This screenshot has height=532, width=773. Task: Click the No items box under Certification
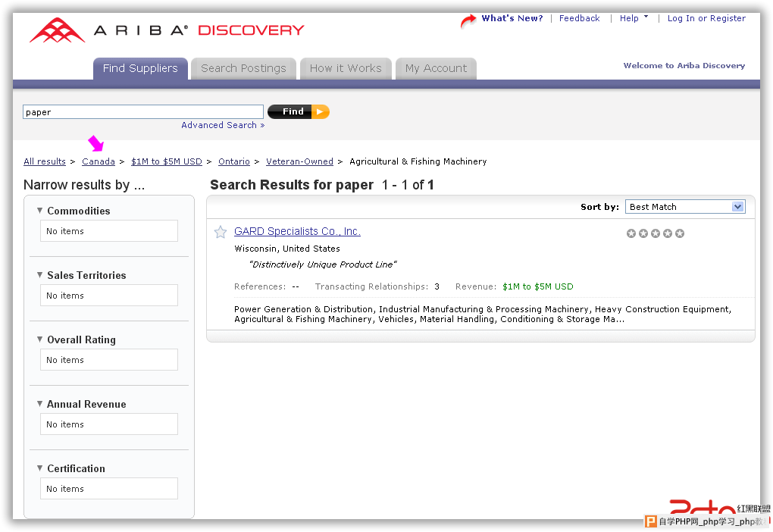(x=109, y=489)
